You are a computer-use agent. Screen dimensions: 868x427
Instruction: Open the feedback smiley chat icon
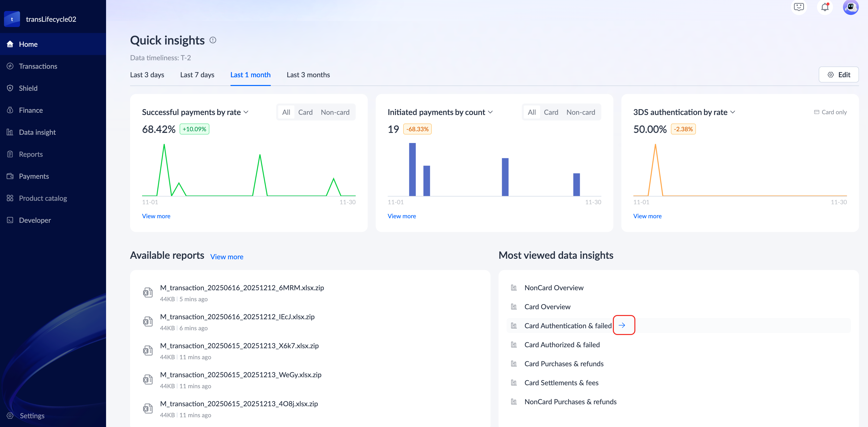tap(799, 7)
